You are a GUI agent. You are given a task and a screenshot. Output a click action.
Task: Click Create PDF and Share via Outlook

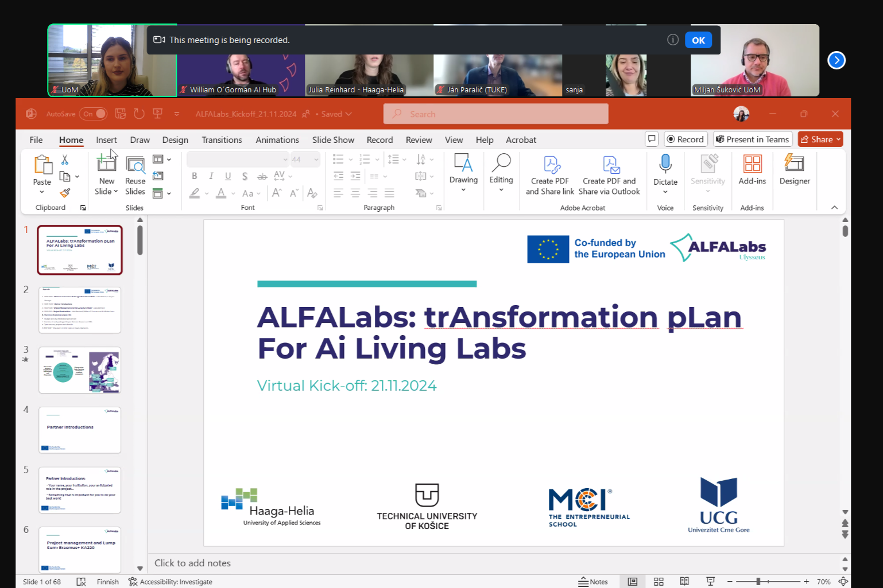coord(609,176)
